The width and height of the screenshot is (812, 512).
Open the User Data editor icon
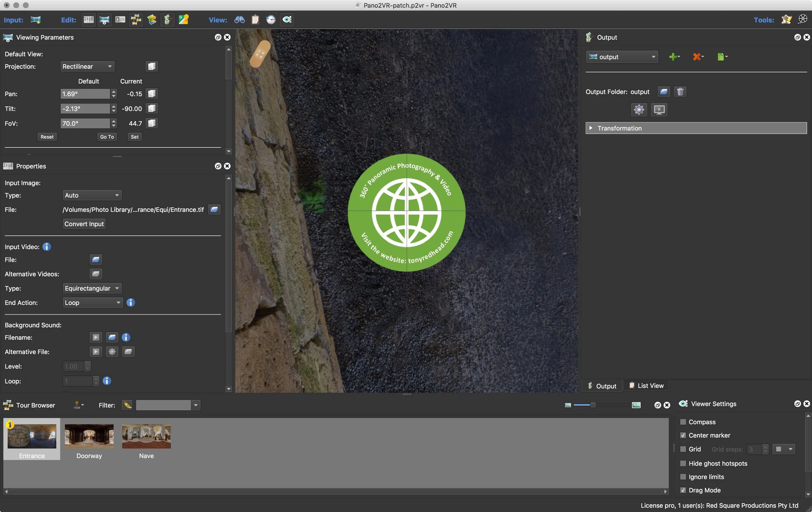120,19
